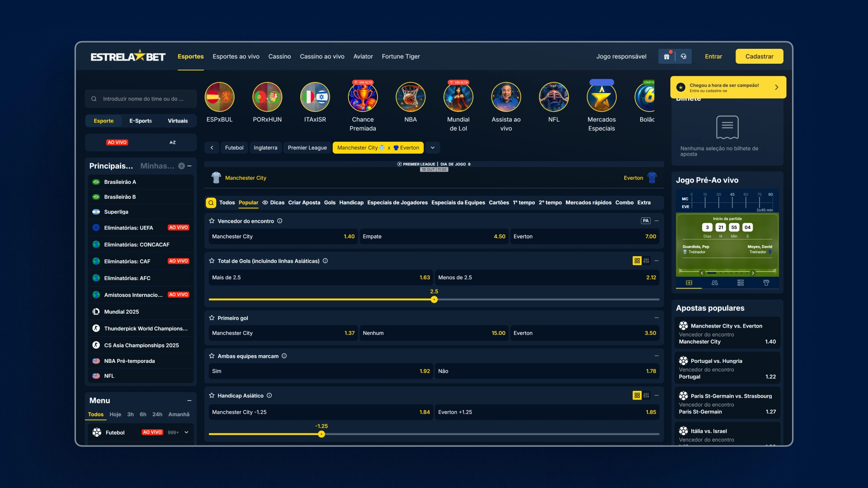Viewport: 868px width, 488px height.
Task: Switch to the E-Sports toggle
Action: click(x=141, y=121)
